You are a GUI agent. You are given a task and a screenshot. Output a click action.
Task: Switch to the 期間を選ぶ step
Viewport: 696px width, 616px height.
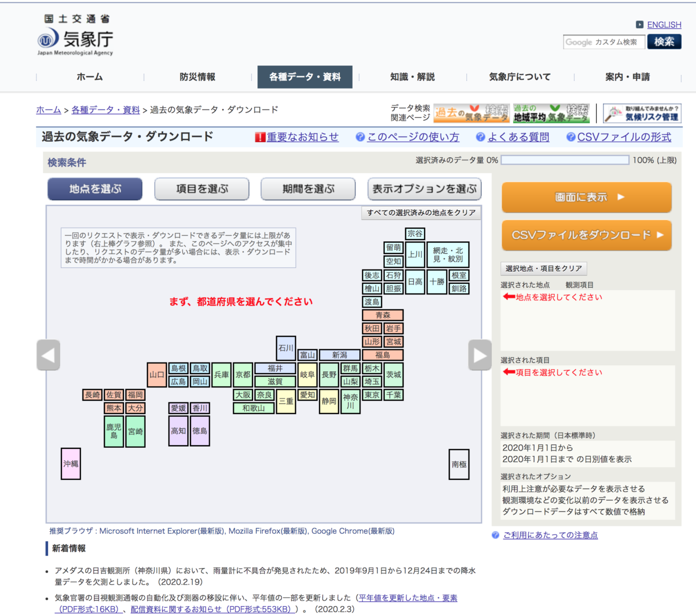tap(308, 189)
